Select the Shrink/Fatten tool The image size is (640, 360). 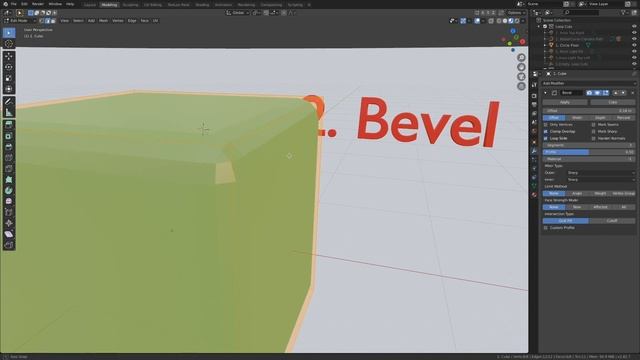9,223
